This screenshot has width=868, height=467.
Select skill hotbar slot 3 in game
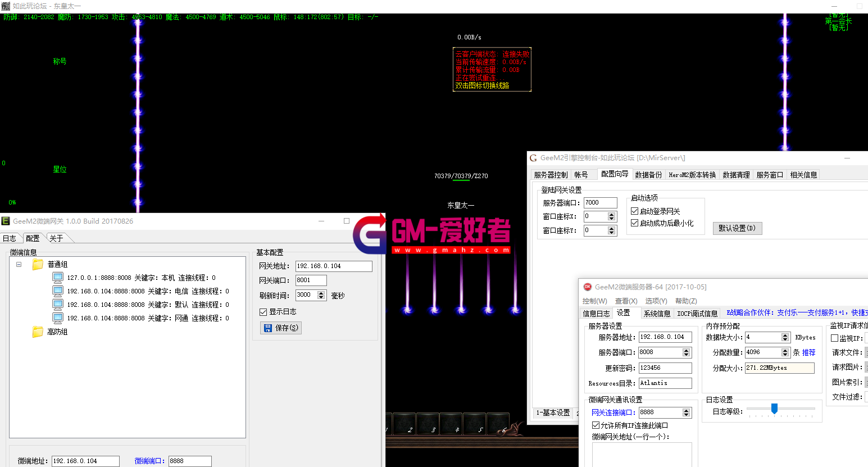coord(428,423)
